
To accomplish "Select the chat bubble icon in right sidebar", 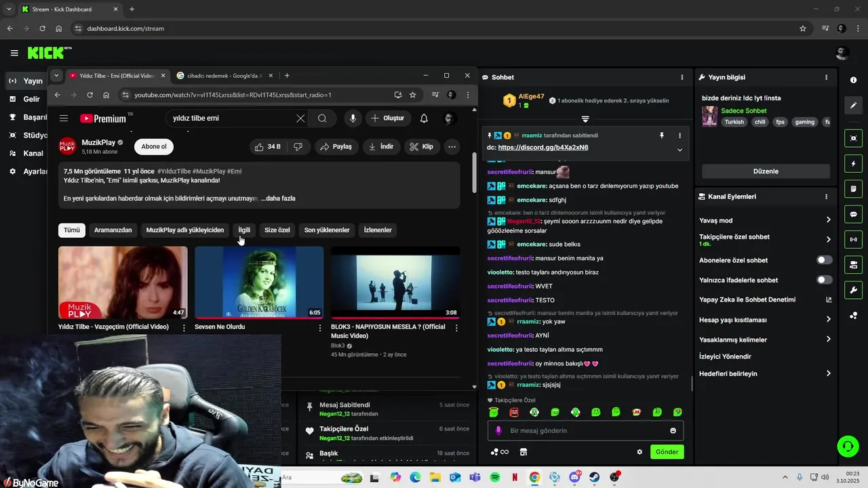I will pyautogui.click(x=853, y=214).
